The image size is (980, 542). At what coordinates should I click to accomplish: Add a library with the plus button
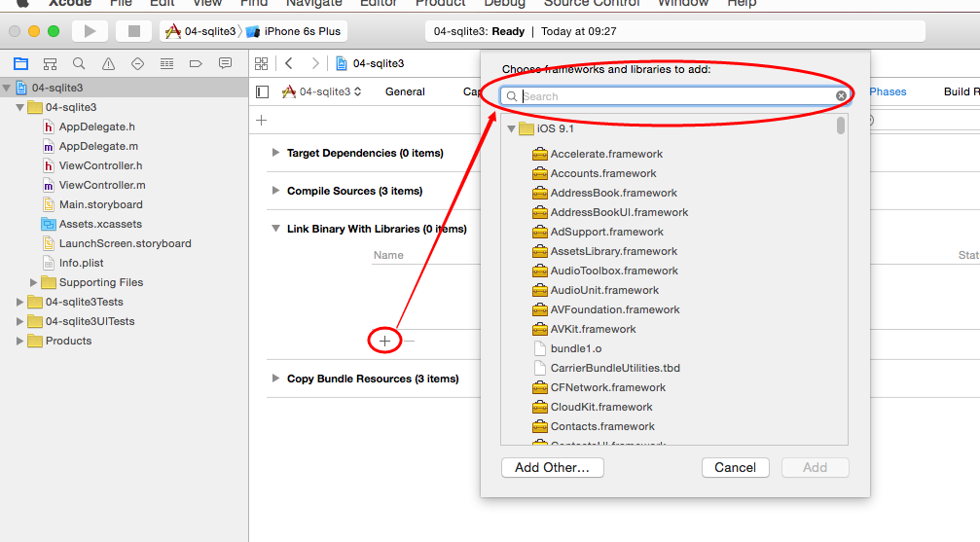tap(385, 341)
